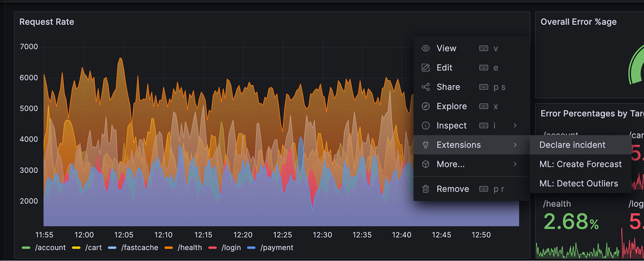This screenshot has height=261, width=644.
Task: Expand the Inspect submenu chevron
Action: (x=515, y=125)
